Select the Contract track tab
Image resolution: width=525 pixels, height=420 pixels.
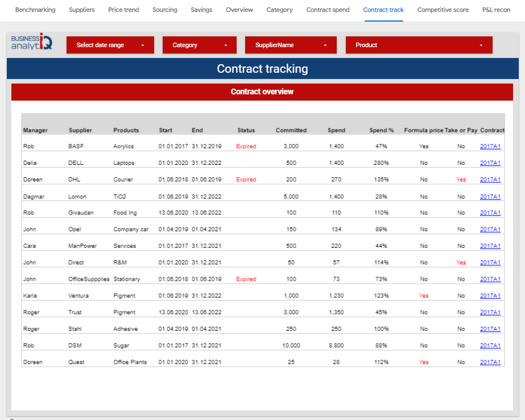383,10
